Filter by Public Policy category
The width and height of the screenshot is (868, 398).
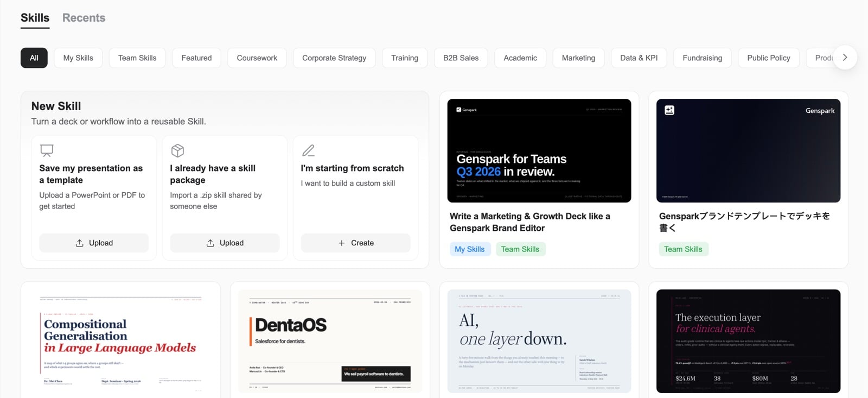coord(769,58)
